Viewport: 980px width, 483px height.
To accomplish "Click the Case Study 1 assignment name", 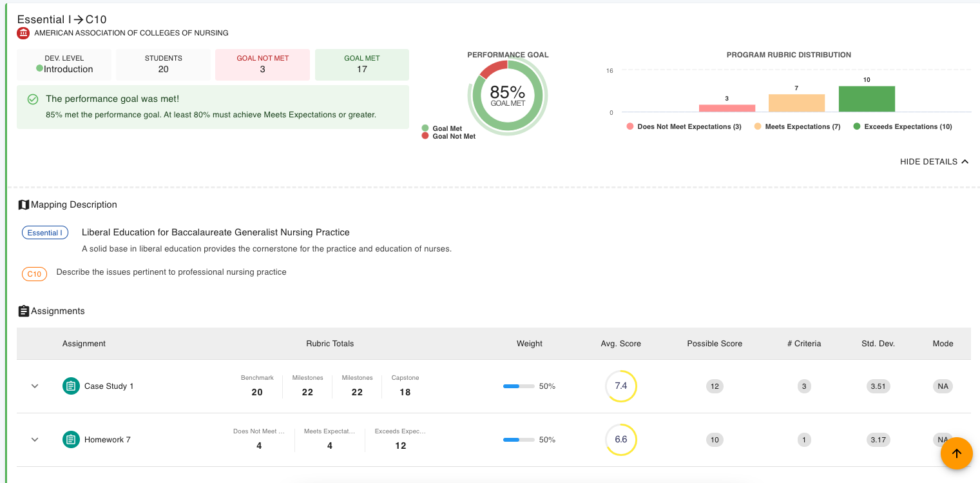I will [109, 386].
